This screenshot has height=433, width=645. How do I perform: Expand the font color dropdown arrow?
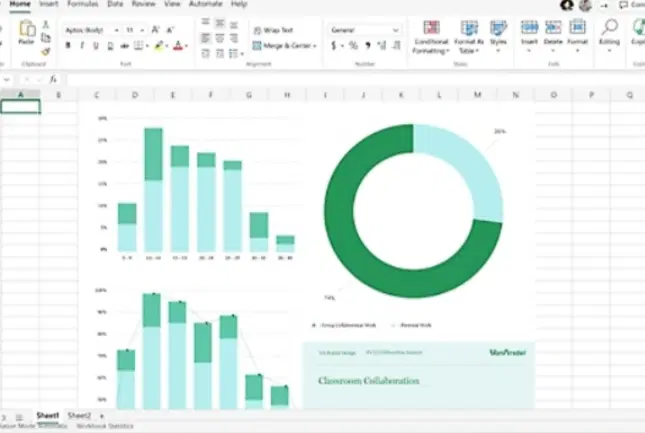pos(186,46)
